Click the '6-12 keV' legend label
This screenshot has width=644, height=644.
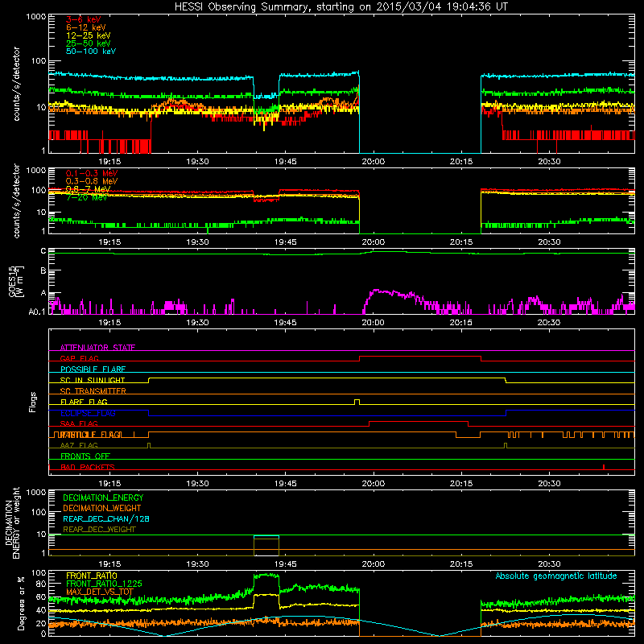point(86,27)
